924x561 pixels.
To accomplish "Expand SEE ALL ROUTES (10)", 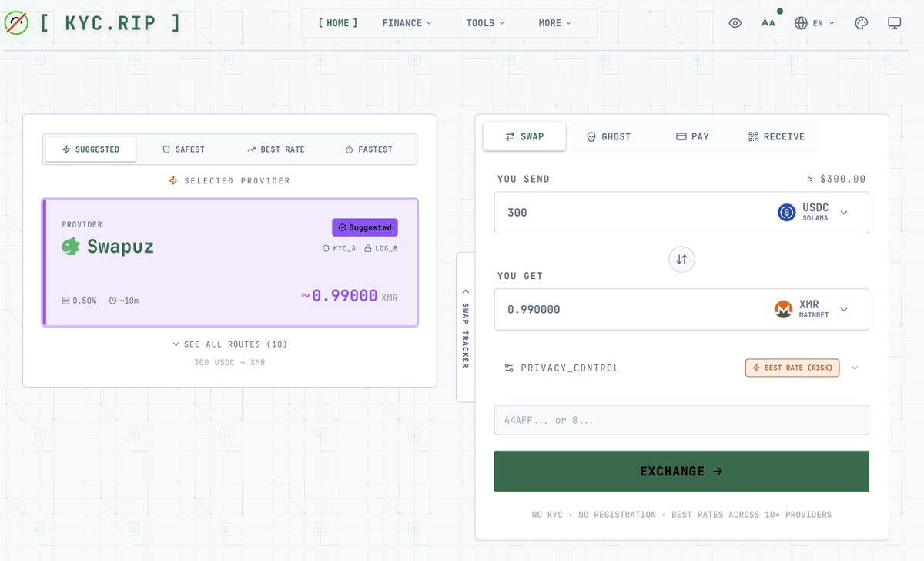I will 230,344.
